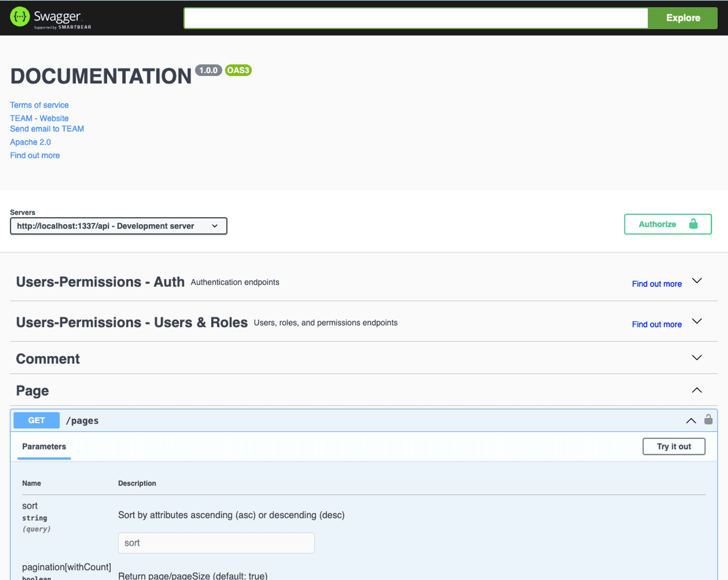
Task: Collapse the GET /pages operation chevron
Action: tap(691, 421)
